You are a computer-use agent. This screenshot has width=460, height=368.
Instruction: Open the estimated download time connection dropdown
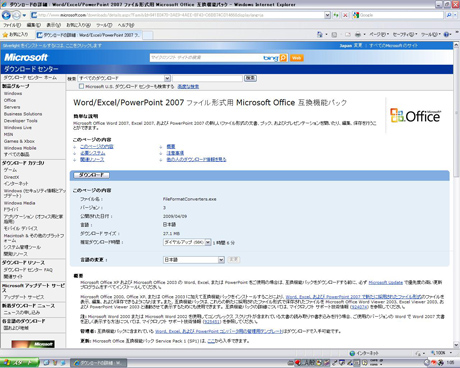187,242
